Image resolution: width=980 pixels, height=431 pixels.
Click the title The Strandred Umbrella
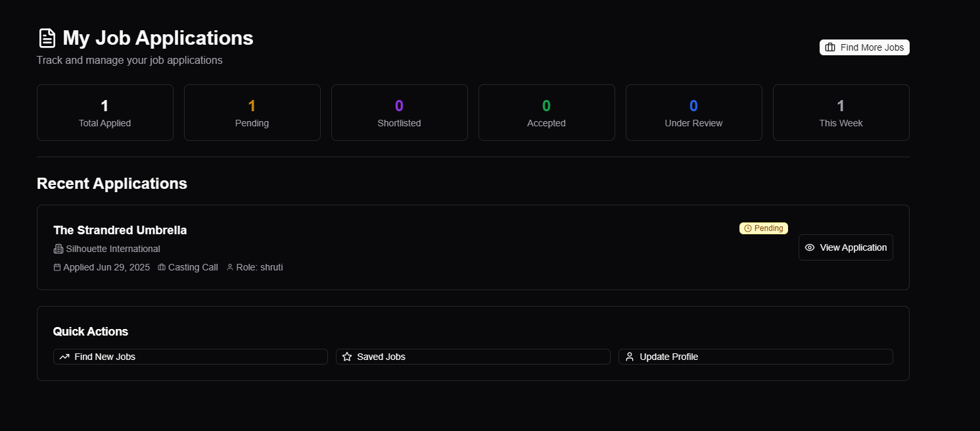(x=120, y=230)
